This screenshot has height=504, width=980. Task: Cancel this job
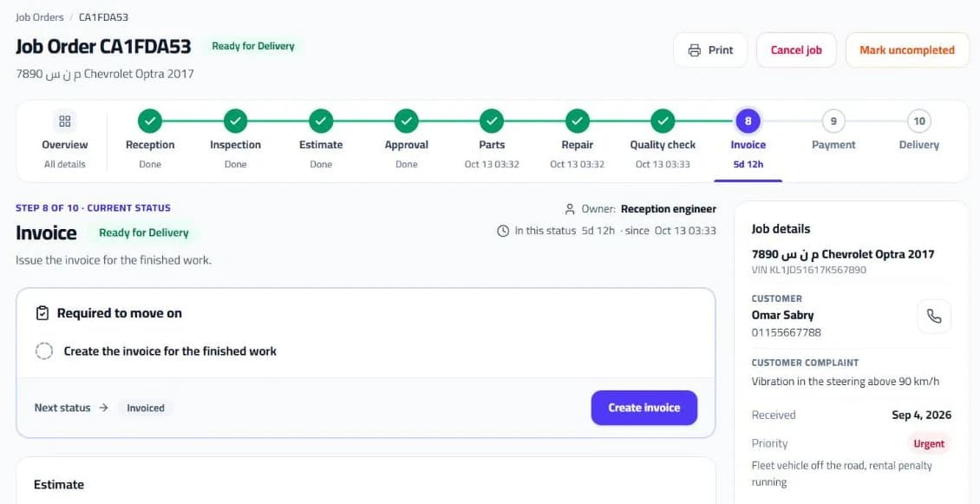[x=796, y=50]
